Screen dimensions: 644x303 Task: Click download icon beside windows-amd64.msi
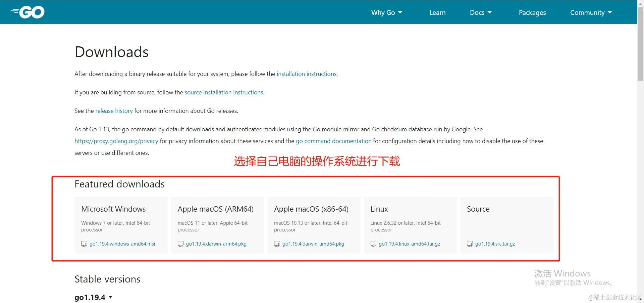[84, 244]
